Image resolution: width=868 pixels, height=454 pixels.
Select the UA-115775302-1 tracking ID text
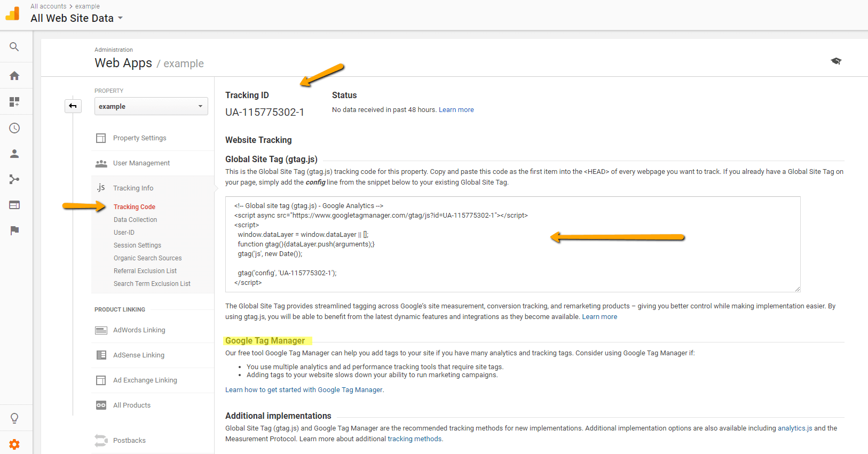(x=265, y=112)
